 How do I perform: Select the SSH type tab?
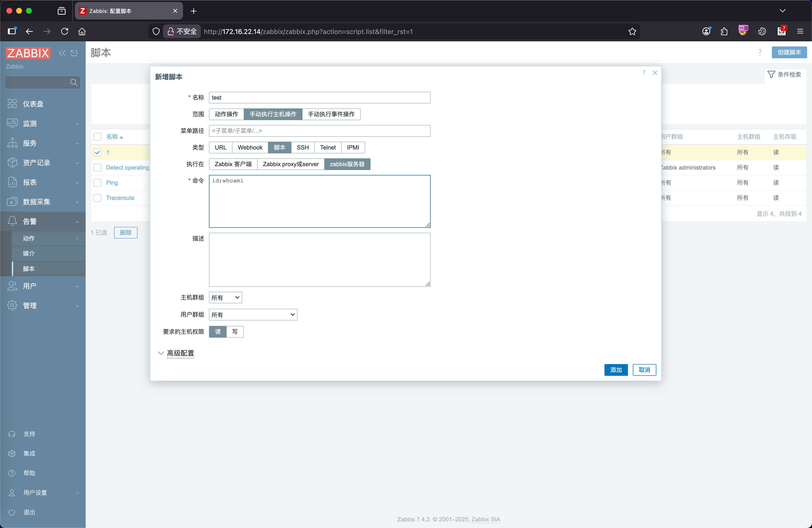302,147
